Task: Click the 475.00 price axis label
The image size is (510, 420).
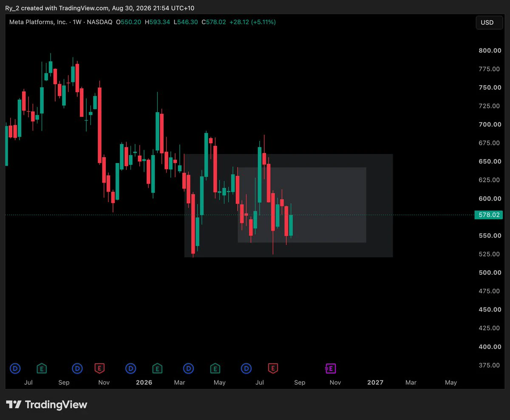Action: coord(490,291)
